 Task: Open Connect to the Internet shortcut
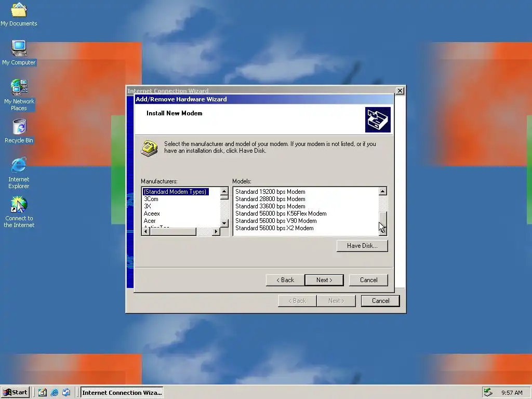[19, 212]
